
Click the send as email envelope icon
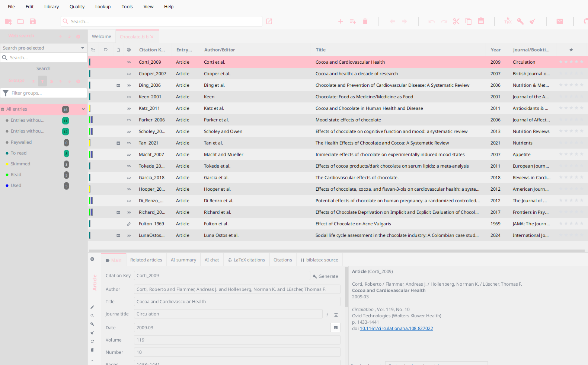[560, 22]
